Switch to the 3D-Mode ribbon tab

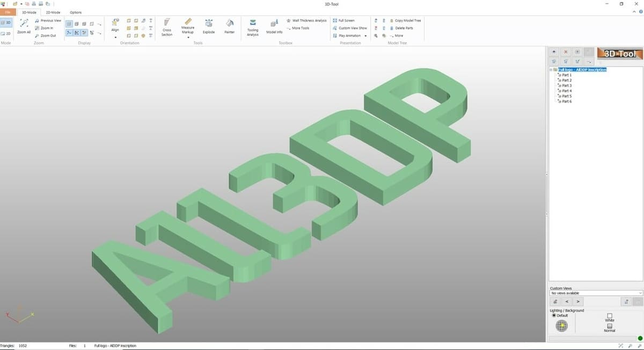28,12
